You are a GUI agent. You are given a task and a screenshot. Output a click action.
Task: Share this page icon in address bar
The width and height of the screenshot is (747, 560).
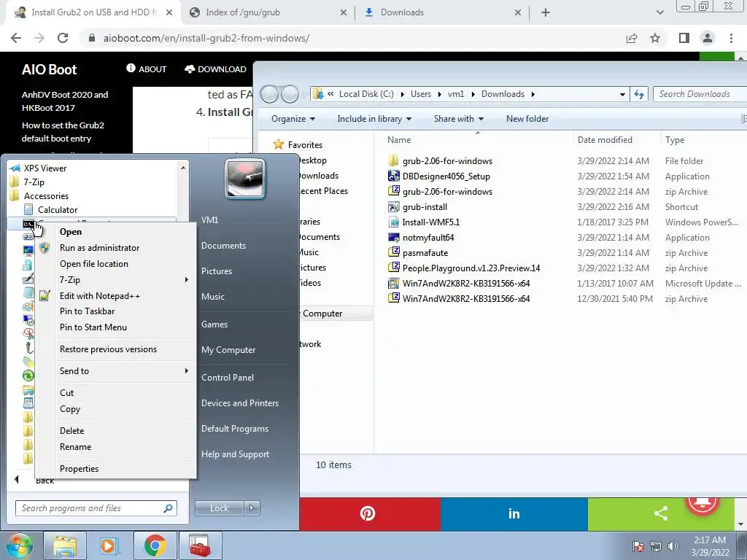click(x=632, y=38)
